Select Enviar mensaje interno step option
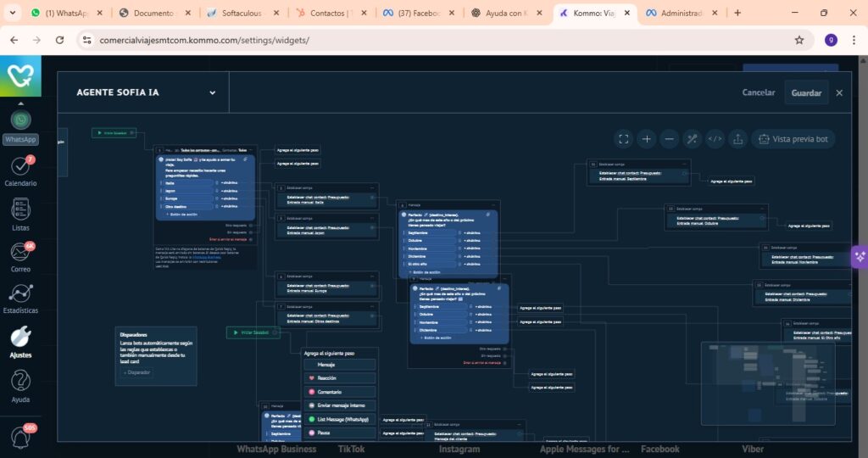This screenshot has height=458, width=868. 339,405
